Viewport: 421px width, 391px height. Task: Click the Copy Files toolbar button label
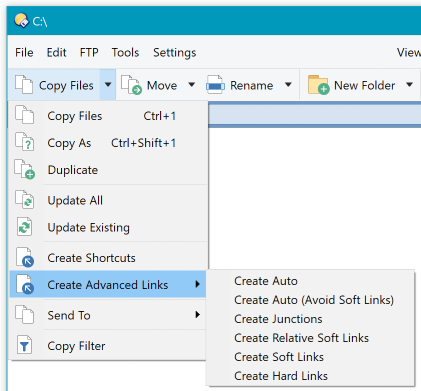66,86
